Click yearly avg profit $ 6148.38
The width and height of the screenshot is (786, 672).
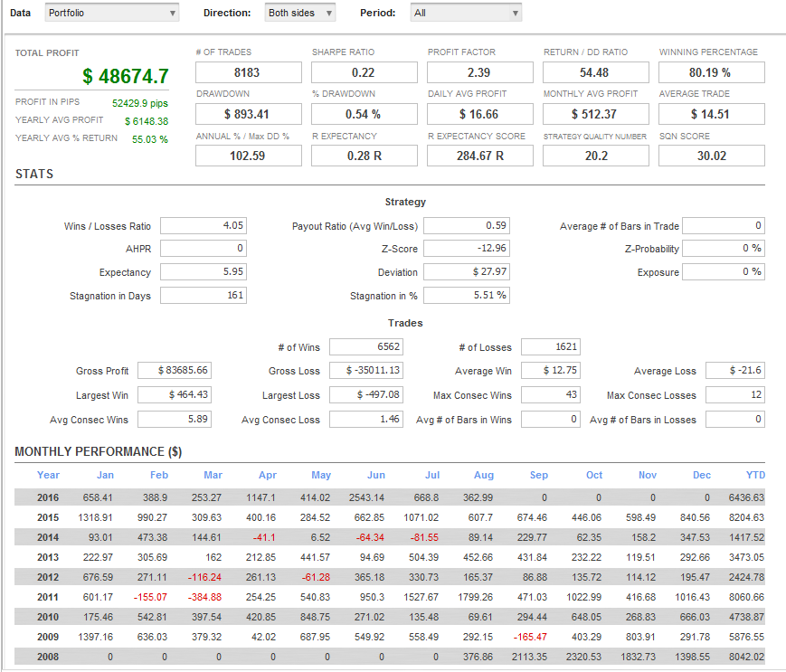click(147, 121)
